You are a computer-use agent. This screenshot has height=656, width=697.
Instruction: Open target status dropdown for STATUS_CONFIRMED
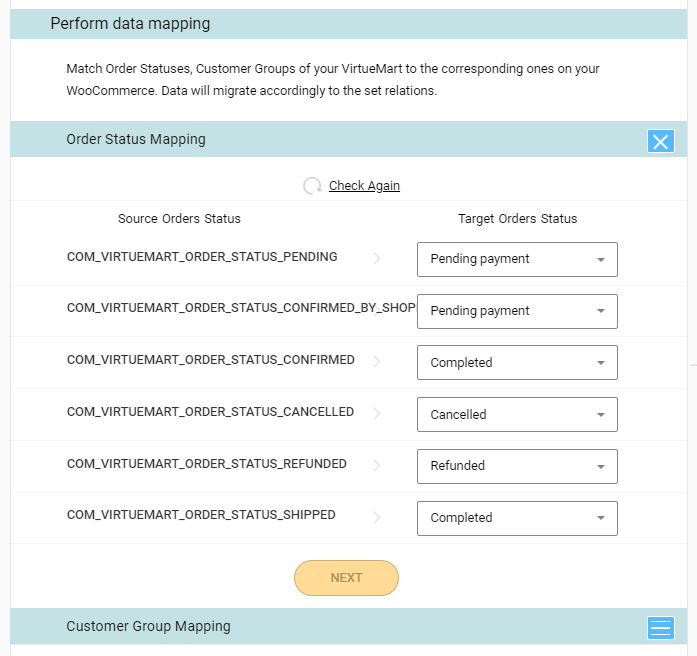pos(517,363)
